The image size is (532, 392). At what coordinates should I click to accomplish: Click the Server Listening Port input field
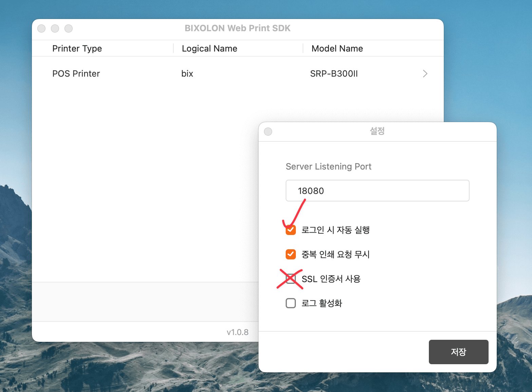377,191
